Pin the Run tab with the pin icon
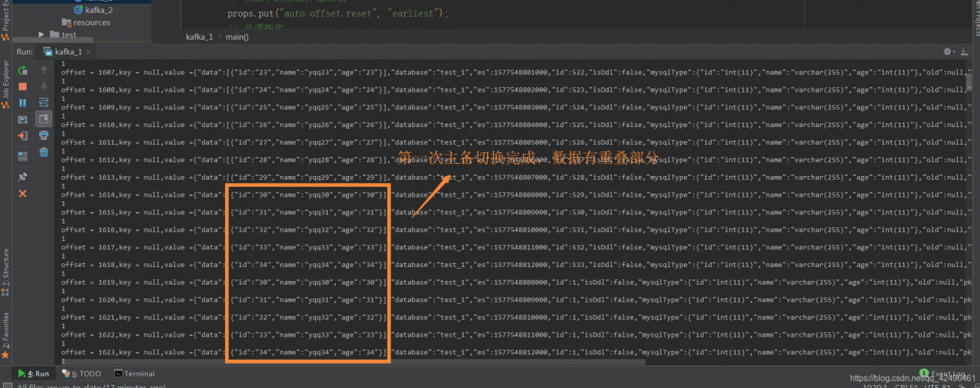980x388 pixels. tap(22, 177)
